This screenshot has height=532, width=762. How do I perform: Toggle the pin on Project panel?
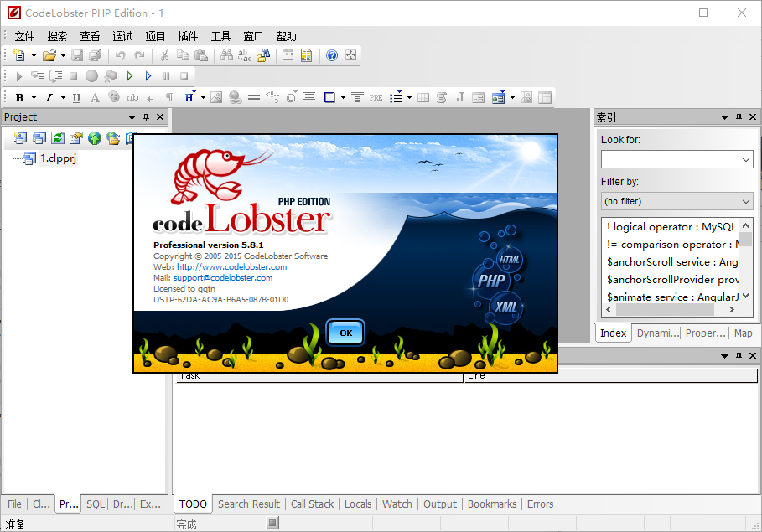[x=146, y=117]
